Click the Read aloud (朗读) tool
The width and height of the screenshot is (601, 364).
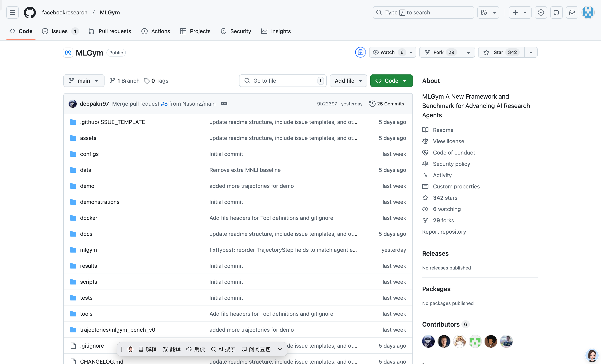(196, 349)
